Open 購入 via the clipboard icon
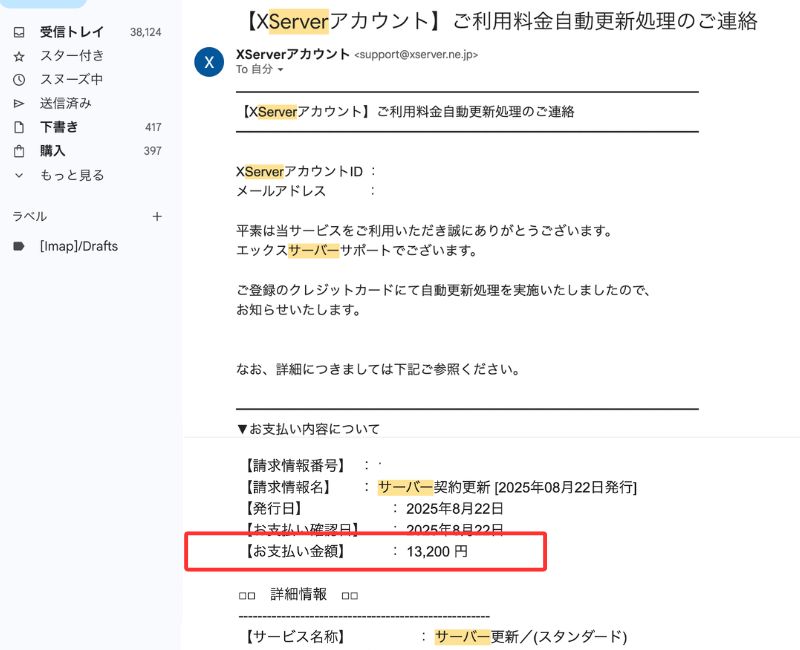 point(21,151)
